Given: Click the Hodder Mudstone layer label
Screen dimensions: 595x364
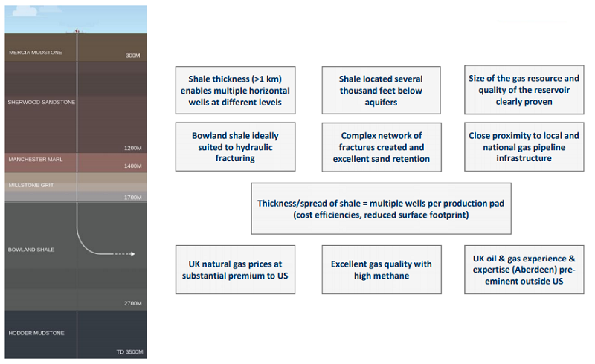Looking at the screenshot, I should point(35,333).
